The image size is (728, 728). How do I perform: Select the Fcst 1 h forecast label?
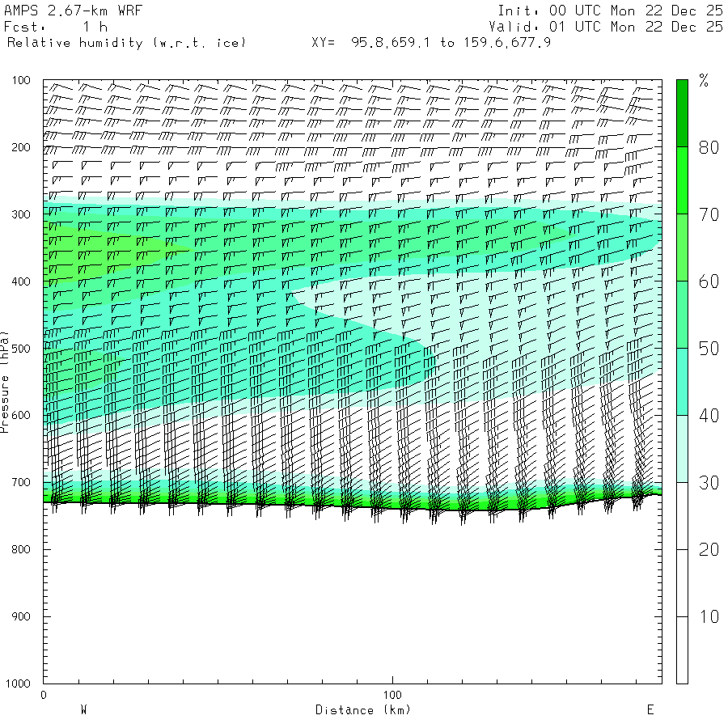[56, 27]
